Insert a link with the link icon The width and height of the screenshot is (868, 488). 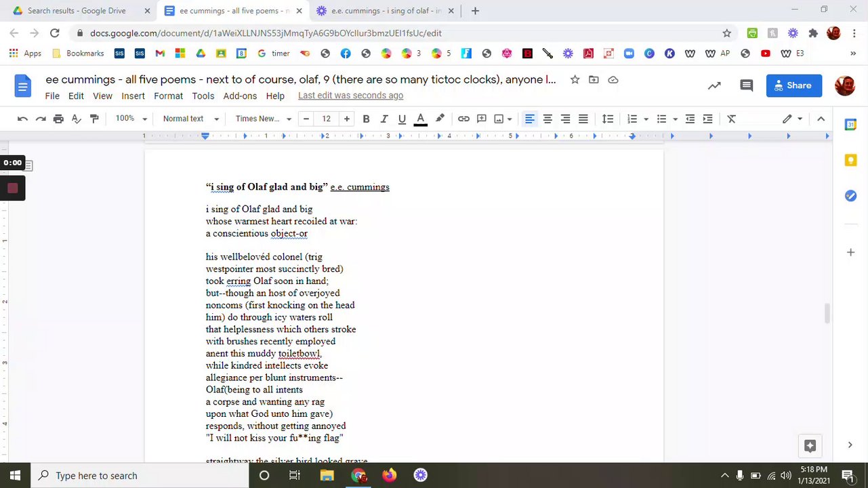click(463, 119)
